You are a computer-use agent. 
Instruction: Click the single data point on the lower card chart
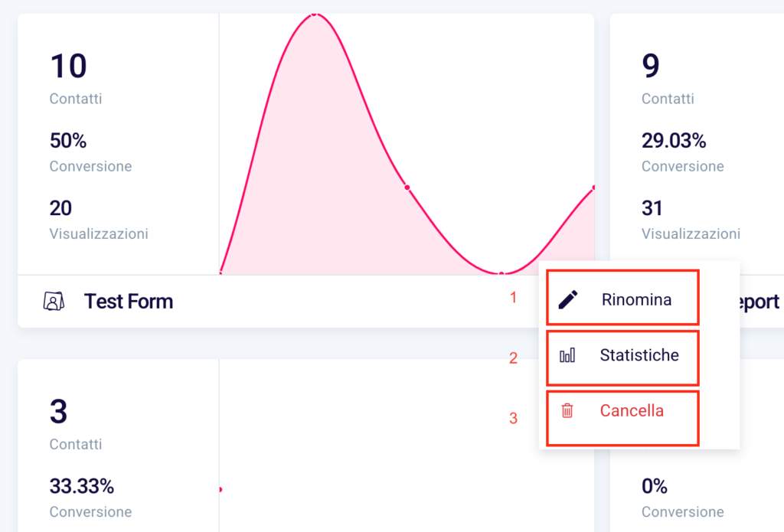pos(220,489)
